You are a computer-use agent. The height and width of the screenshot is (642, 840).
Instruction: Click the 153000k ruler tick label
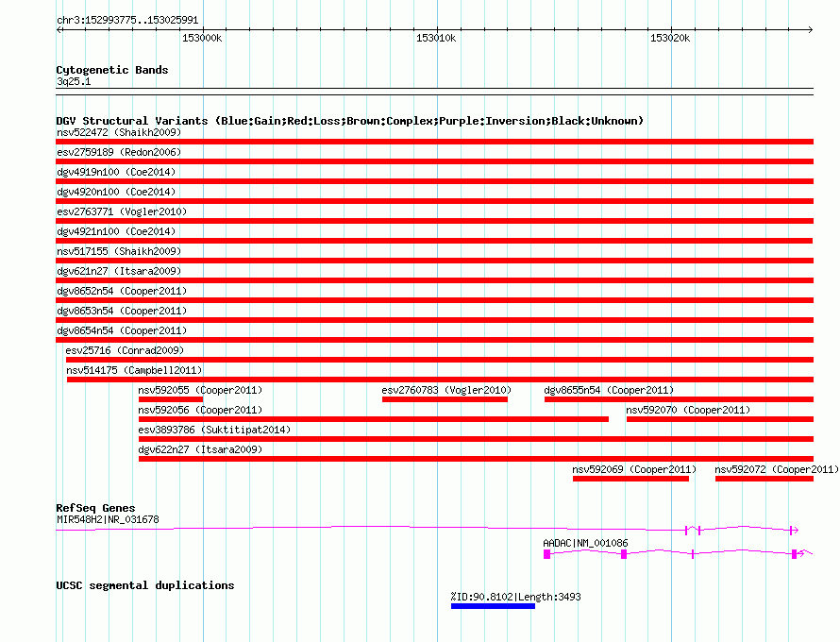click(202, 38)
